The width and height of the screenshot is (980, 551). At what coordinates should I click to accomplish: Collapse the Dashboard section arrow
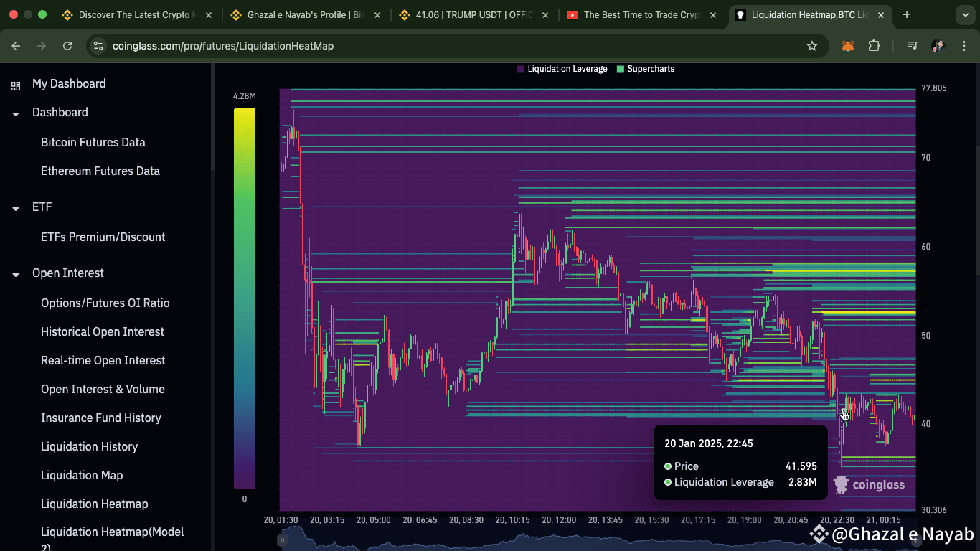tap(16, 114)
